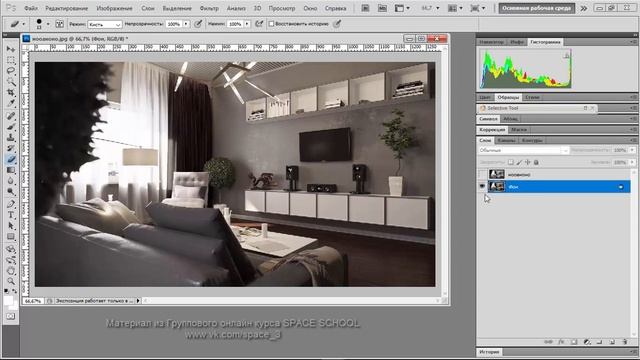Click the Основная рабочая среда workspace button
This screenshot has height=360, width=640.
coord(537,8)
